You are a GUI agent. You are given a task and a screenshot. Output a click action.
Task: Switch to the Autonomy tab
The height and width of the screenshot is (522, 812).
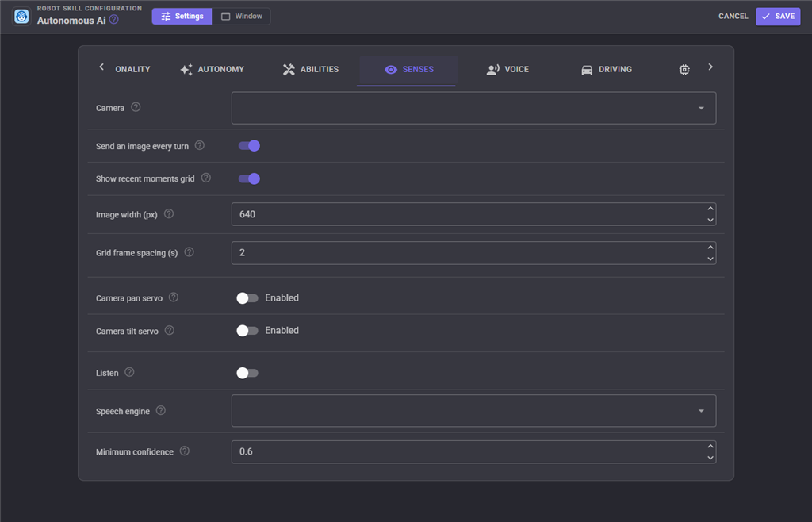click(x=213, y=69)
